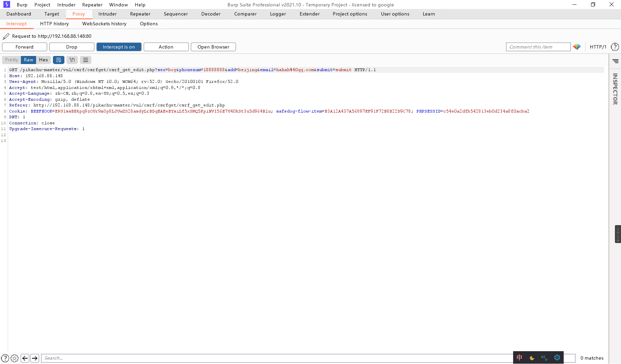Open the editor hamburger menu icon
Viewport: 621px width, 364px height.
(x=85, y=60)
